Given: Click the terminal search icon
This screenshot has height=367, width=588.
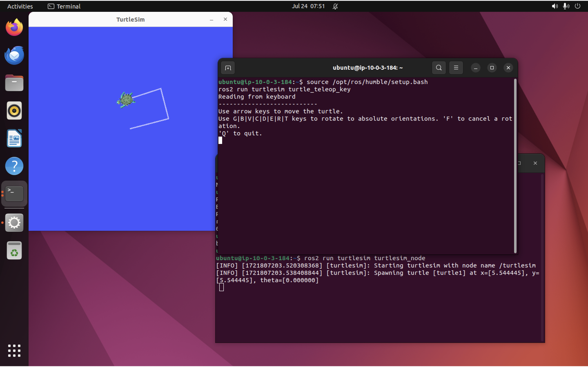Looking at the screenshot, I should (x=439, y=68).
